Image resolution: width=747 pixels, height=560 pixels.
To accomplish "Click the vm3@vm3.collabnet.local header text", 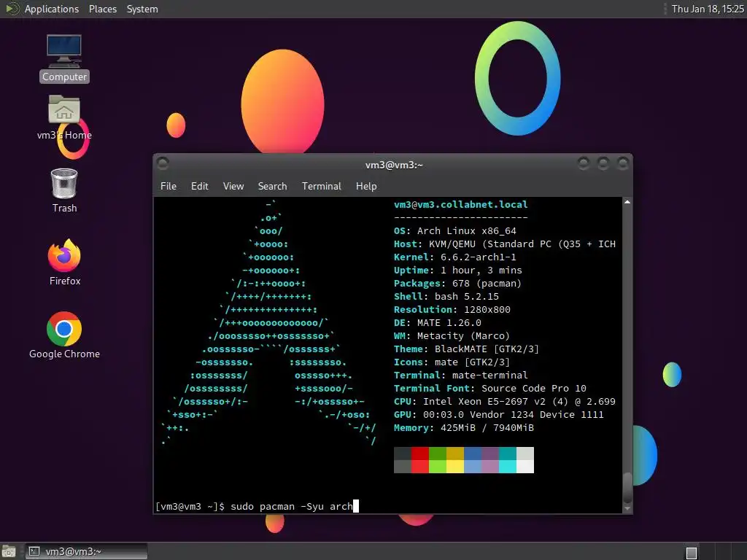I will point(461,205).
